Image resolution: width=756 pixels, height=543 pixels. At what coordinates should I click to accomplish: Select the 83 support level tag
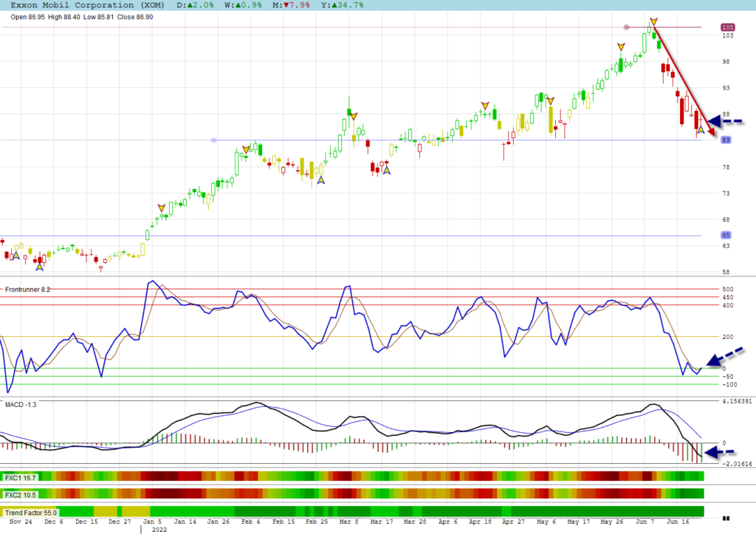coord(726,140)
